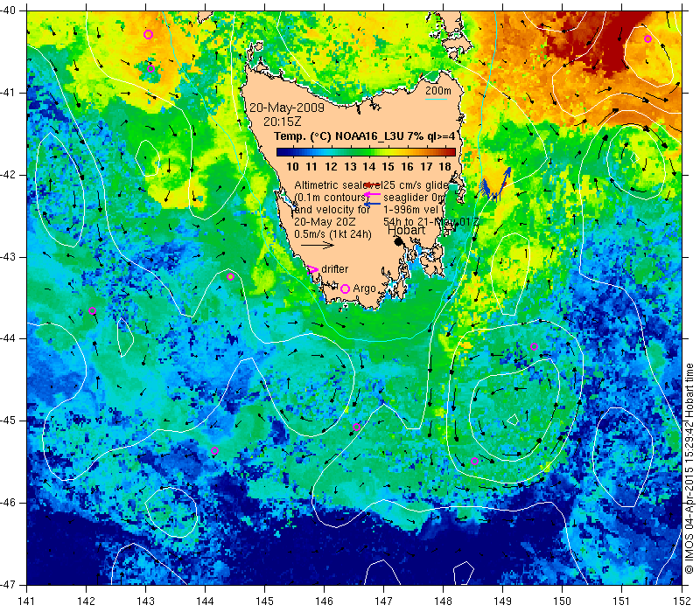Click the '141' longitude axis label
The image size is (700, 612).
tap(27, 601)
